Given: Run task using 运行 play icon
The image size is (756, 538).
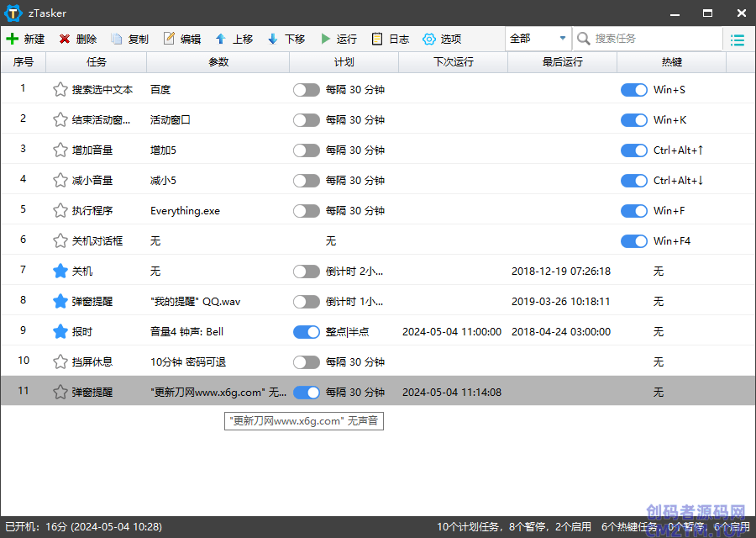Looking at the screenshot, I should [x=325, y=40].
